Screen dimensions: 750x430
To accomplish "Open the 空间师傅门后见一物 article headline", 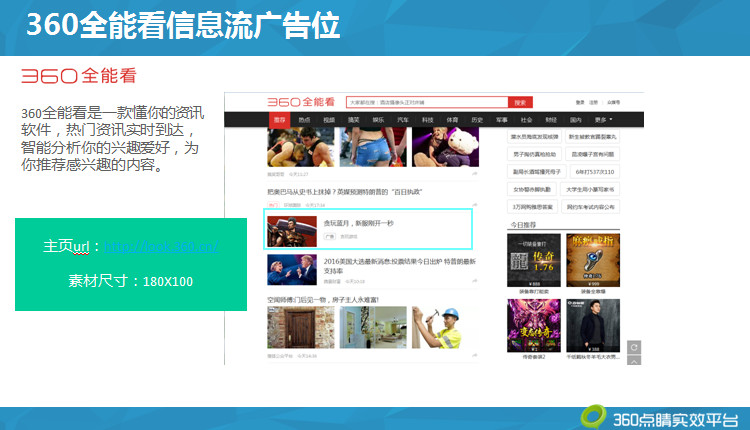I will pyautogui.click(x=323, y=300).
